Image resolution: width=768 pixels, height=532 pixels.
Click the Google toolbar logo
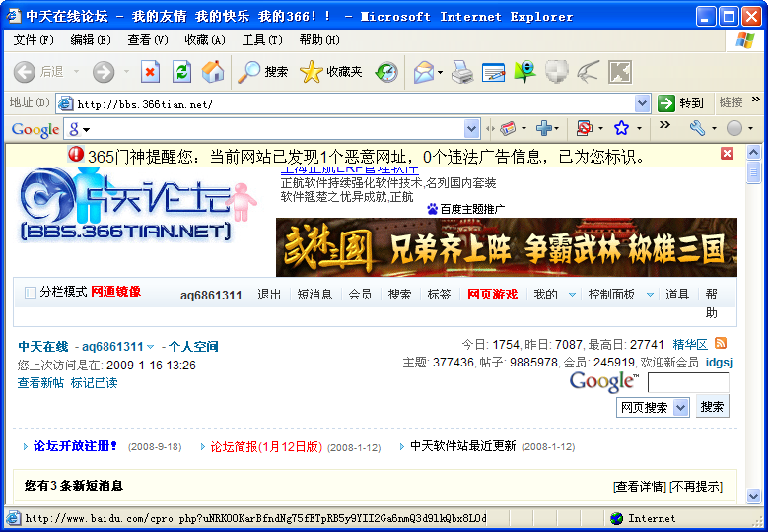point(35,129)
